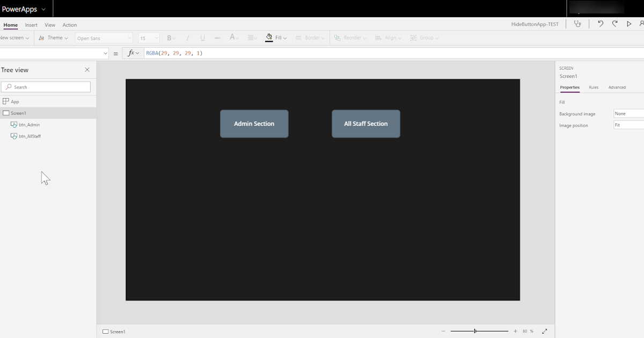Open the App checker (stethoscope icon)
The width and height of the screenshot is (644, 338).
point(577,24)
